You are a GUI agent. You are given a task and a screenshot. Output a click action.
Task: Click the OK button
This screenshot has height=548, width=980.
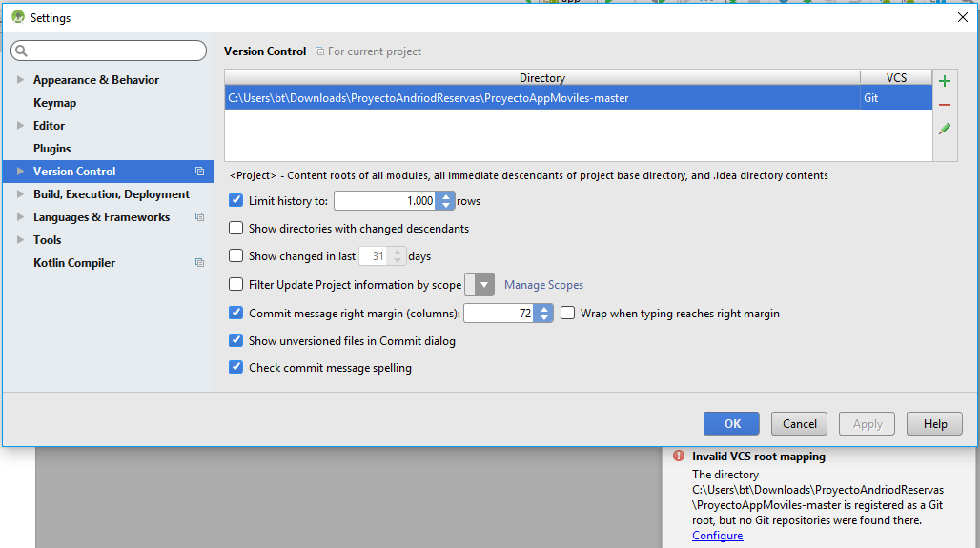tap(731, 424)
